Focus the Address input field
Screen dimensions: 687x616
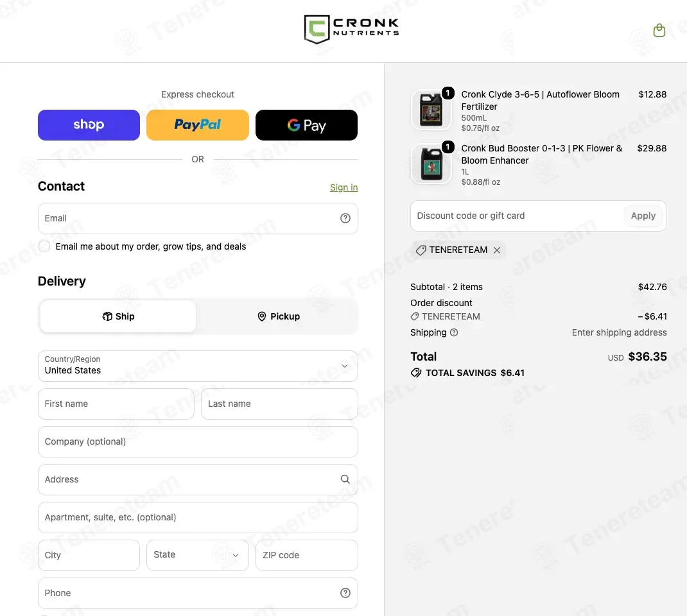pyautogui.click(x=198, y=479)
